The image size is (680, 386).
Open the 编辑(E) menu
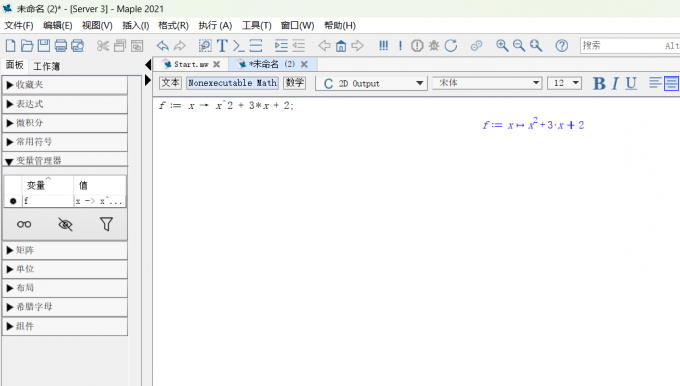point(58,26)
